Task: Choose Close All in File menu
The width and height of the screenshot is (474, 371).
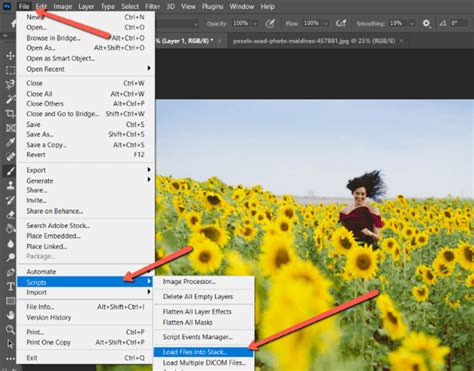Action: pos(86,94)
